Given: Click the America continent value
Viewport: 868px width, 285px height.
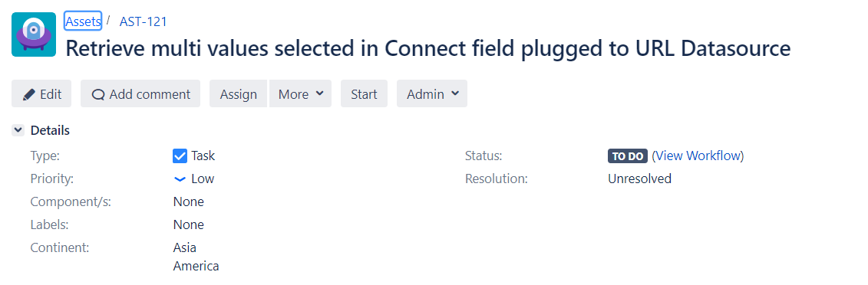Looking at the screenshot, I should tap(196, 266).
